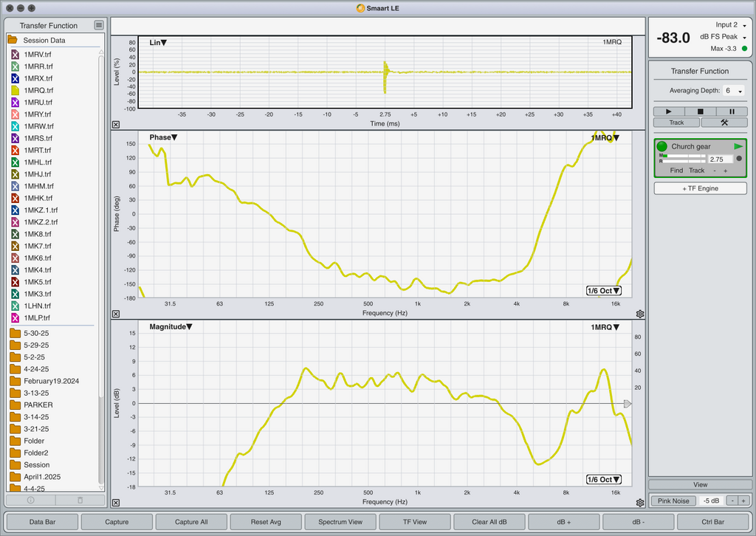The width and height of the screenshot is (756, 536).
Task: Close the Phase plot pane
Action: (116, 314)
